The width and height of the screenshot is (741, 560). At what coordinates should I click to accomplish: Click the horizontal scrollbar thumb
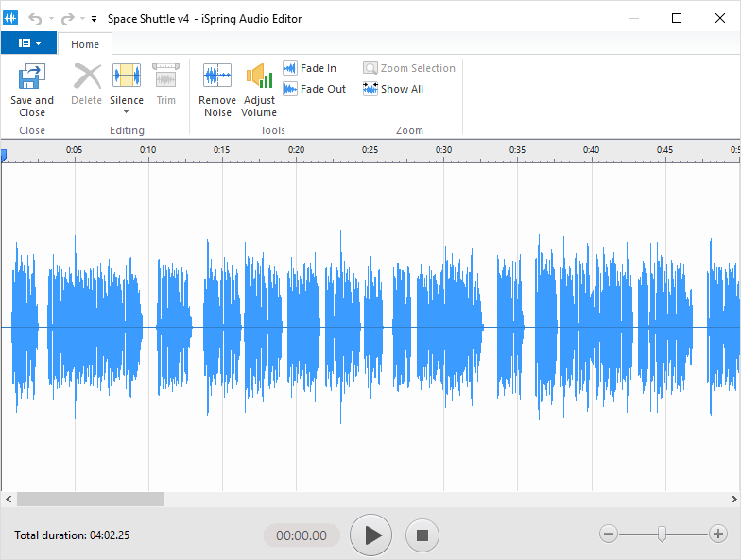pos(90,499)
